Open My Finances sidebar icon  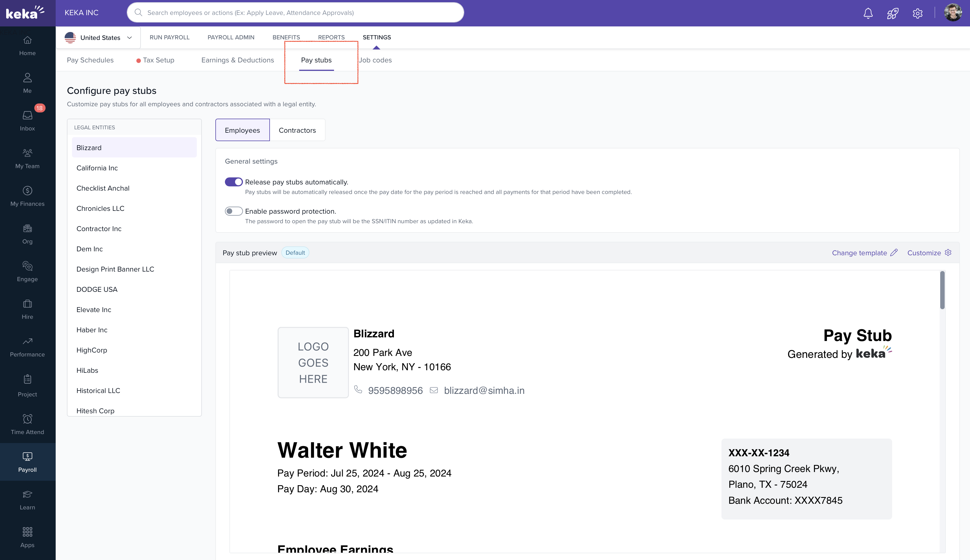coord(27,195)
